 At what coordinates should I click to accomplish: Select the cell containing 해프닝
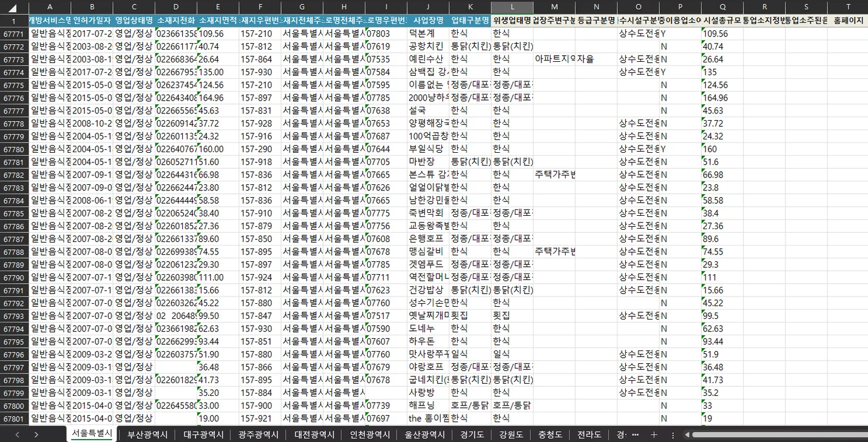point(429,406)
